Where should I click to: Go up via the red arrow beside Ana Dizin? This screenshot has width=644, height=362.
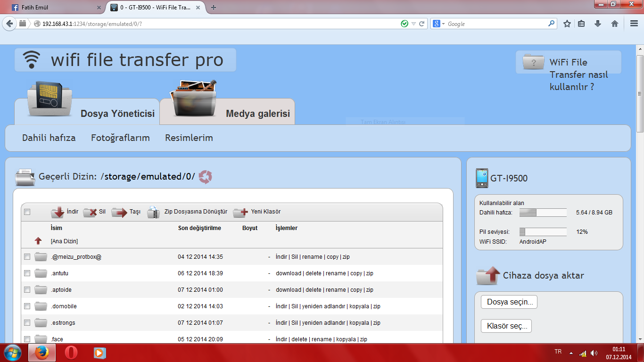coord(38,241)
